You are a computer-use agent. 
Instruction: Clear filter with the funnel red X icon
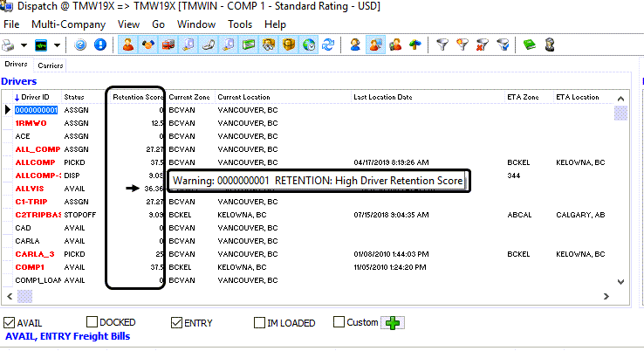[483, 45]
